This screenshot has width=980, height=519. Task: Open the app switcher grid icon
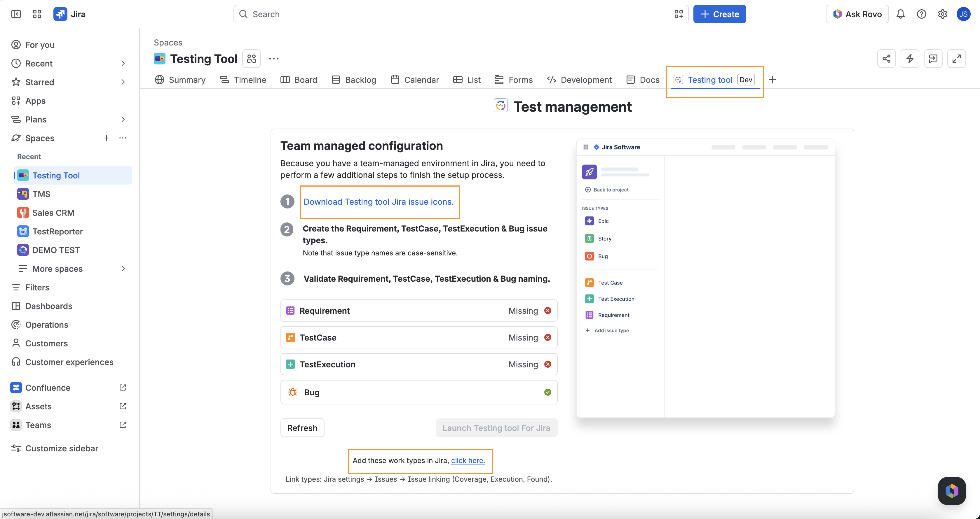tap(37, 14)
